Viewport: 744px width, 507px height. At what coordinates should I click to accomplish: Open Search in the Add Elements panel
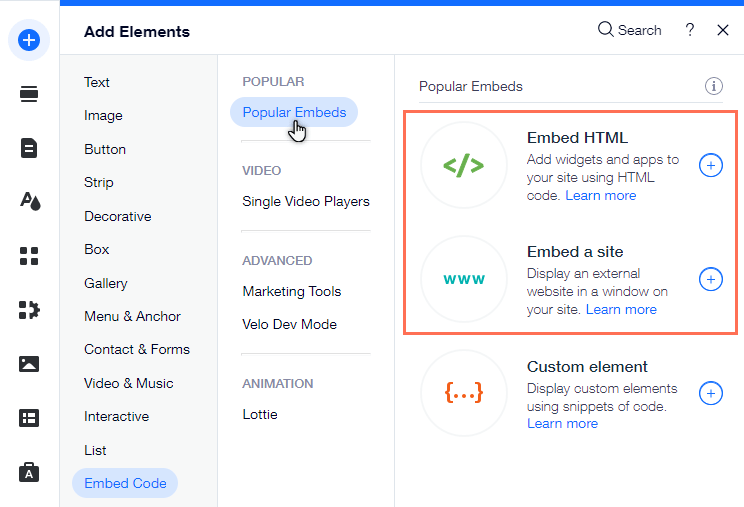click(x=629, y=30)
